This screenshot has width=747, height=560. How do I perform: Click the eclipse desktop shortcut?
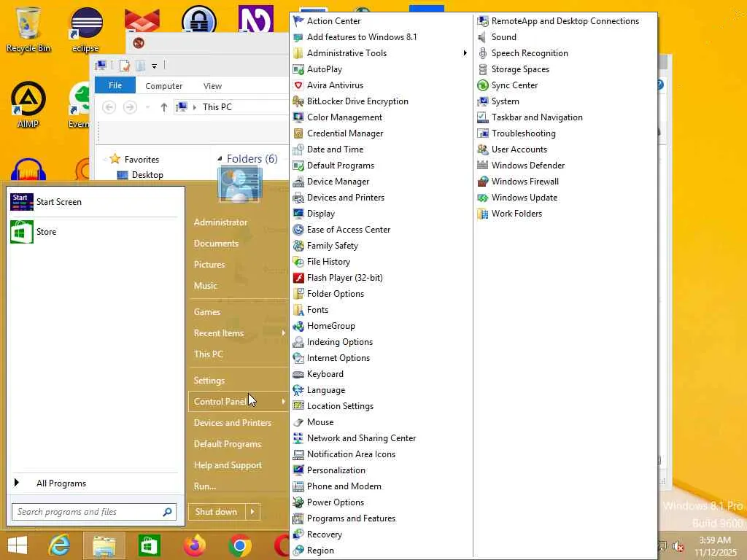pyautogui.click(x=86, y=29)
